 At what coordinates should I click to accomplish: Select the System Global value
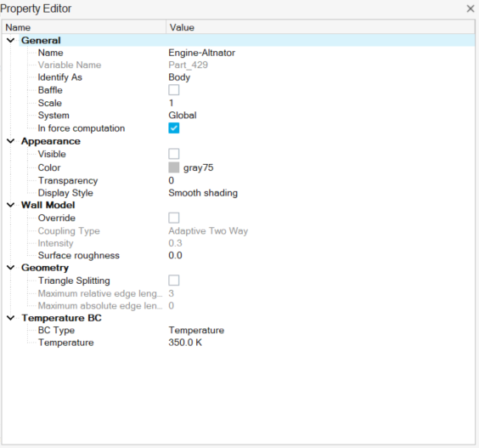pos(183,116)
